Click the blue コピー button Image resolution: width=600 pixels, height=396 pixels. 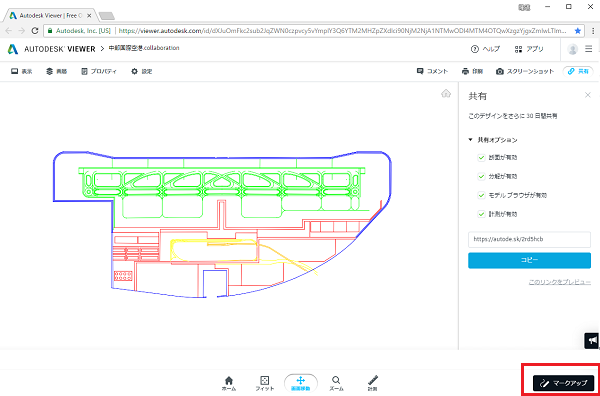[529, 260]
